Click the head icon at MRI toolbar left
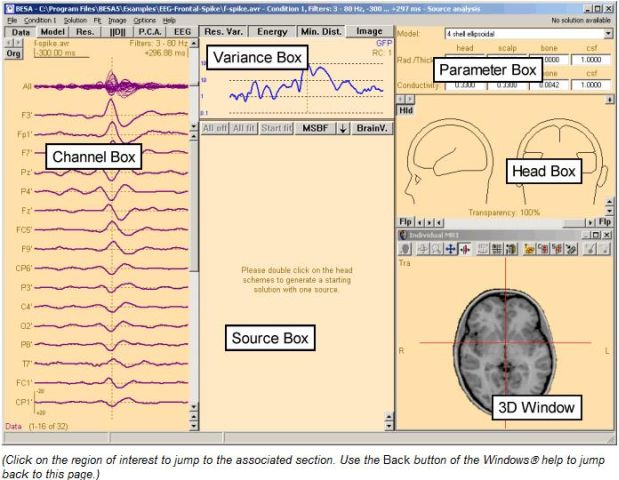Image resolution: width=619 pixels, height=480 pixels. click(x=407, y=248)
